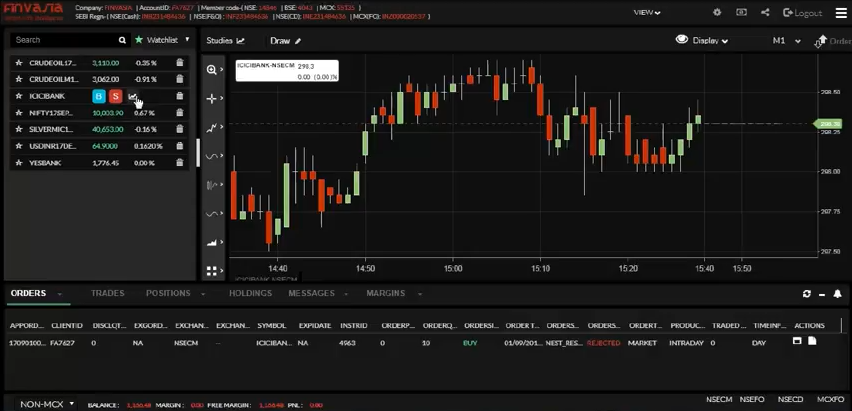852x411 pixels.
Task: Switch to the MARGINS tab
Action: pos(386,293)
